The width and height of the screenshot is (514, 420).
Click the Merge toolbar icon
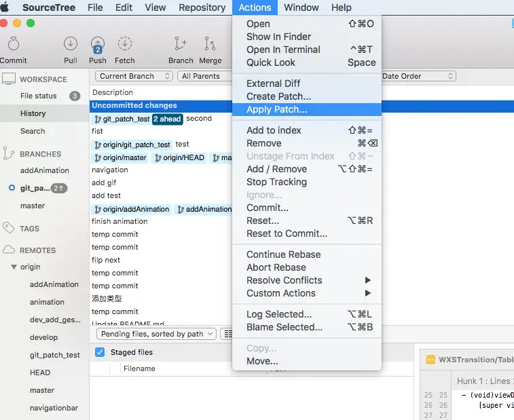[x=210, y=43]
